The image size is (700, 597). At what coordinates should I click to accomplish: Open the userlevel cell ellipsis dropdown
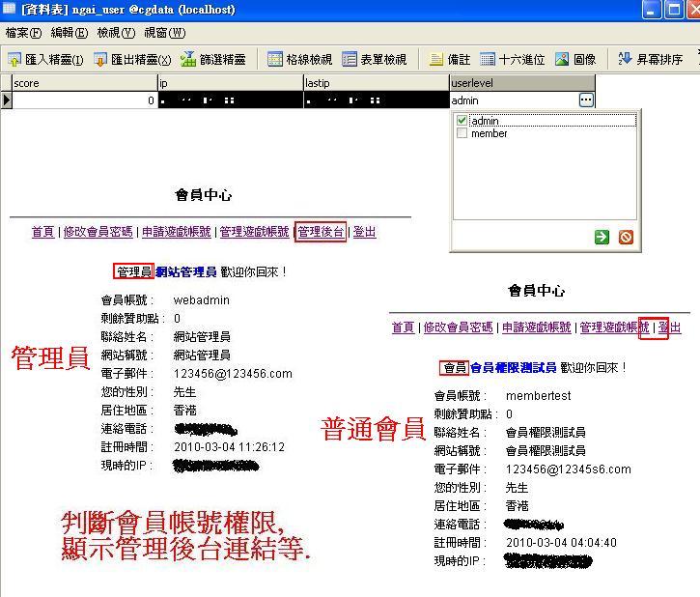pos(586,100)
